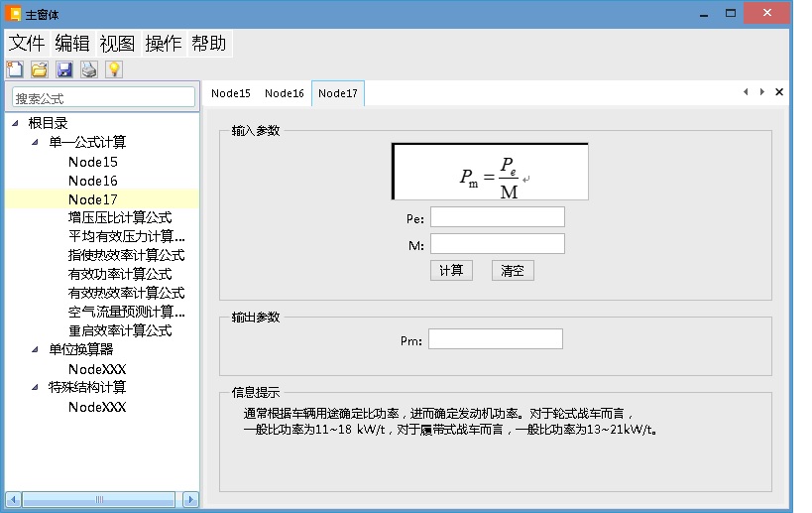Click the M input field
The image size is (812, 513).
(x=498, y=243)
